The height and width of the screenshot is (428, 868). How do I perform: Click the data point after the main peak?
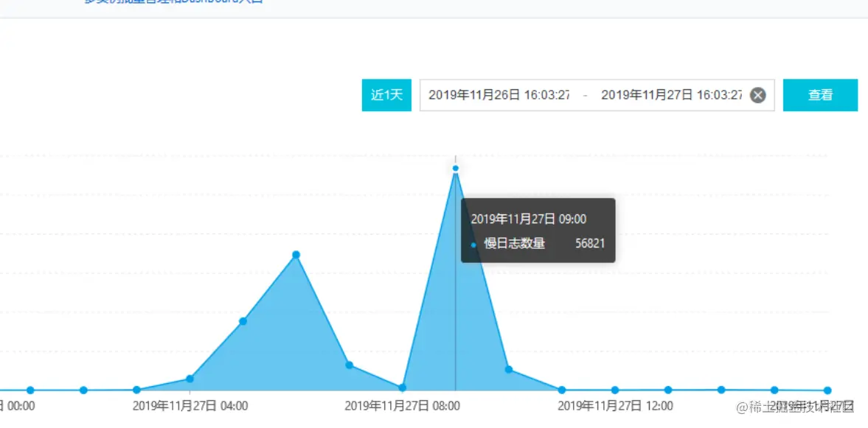pos(508,369)
